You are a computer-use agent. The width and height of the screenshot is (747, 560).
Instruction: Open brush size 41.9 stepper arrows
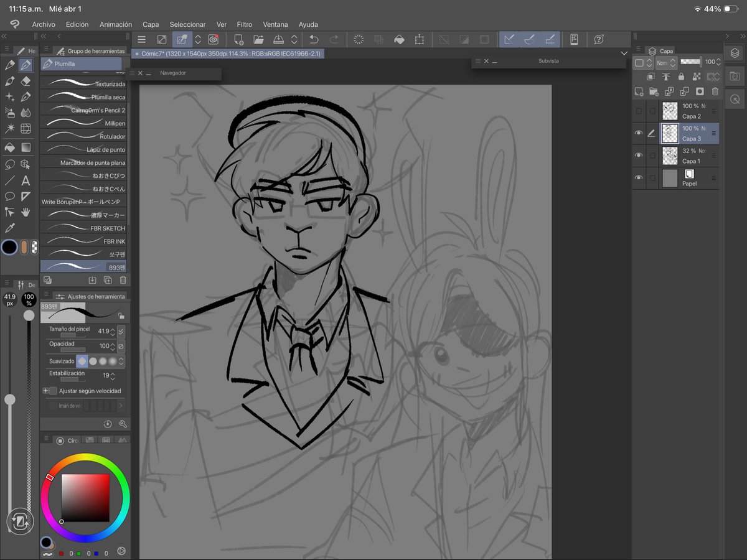(x=113, y=332)
